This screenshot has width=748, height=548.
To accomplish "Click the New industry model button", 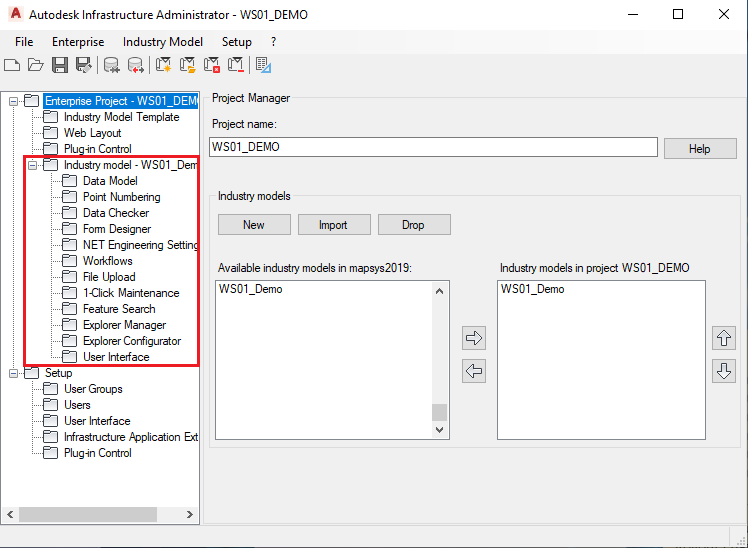I will (x=254, y=225).
